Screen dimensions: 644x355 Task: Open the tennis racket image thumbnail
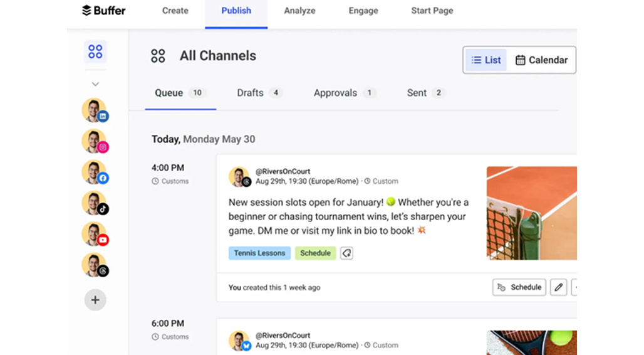pos(531,342)
